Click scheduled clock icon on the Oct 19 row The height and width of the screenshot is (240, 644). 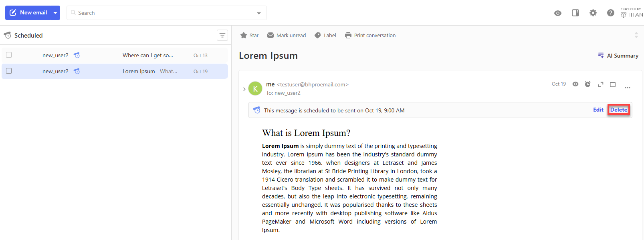click(x=77, y=71)
